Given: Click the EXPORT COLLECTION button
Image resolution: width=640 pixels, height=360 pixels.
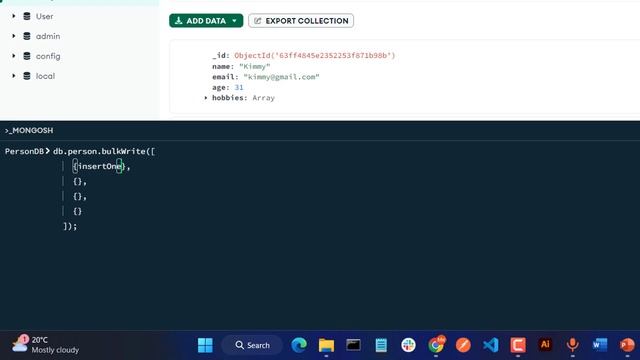Looking at the screenshot, I should 301,21.
